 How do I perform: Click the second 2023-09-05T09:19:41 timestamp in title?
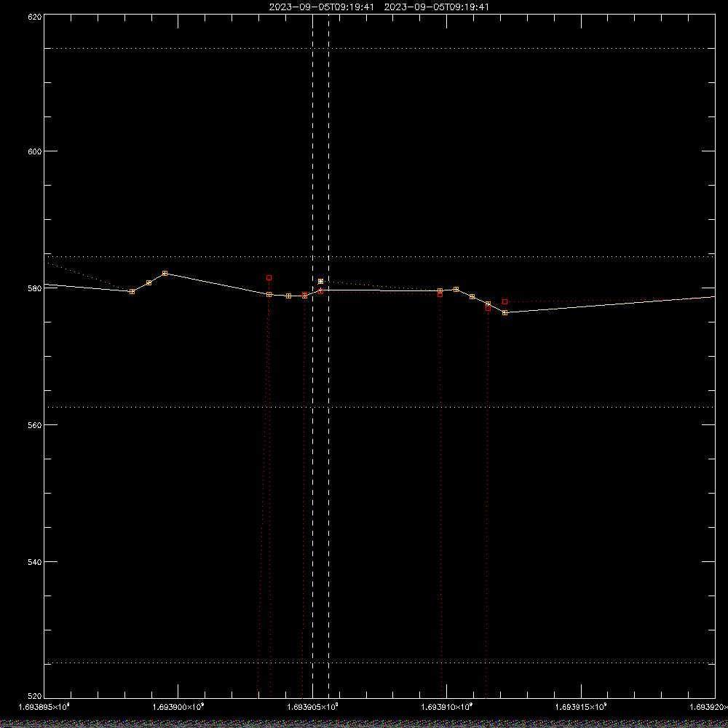click(x=436, y=7)
